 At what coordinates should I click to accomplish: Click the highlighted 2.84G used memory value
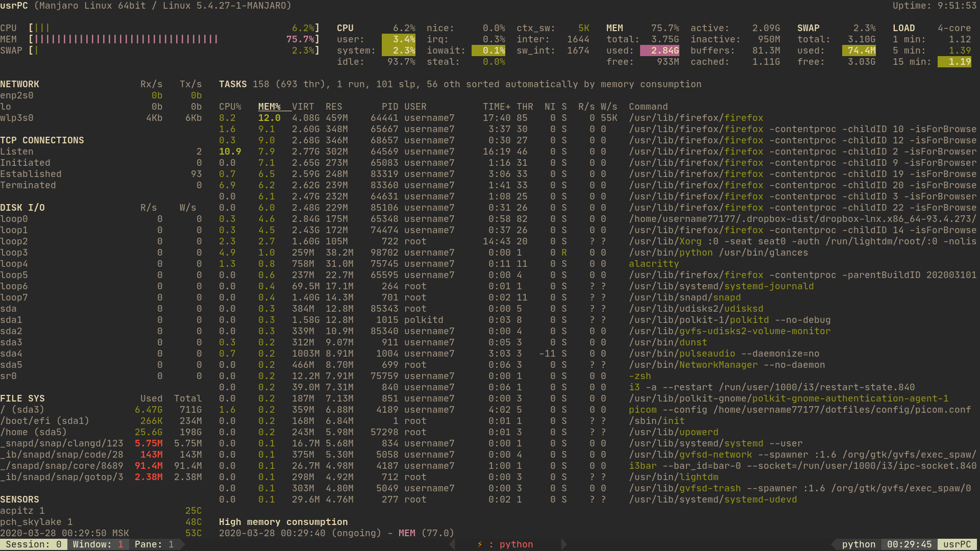pyautogui.click(x=659, y=51)
